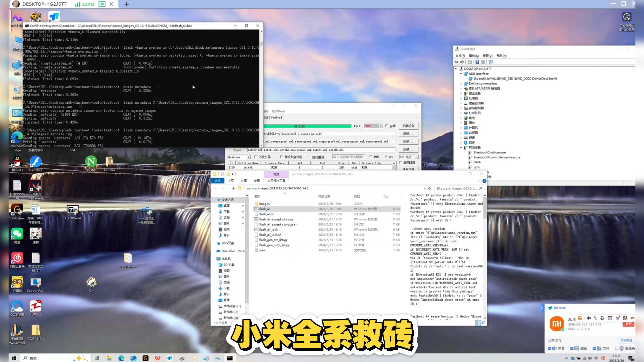Click the 浏览 button beside Patch field
This screenshot has width=644, height=362.
click(408, 149)
